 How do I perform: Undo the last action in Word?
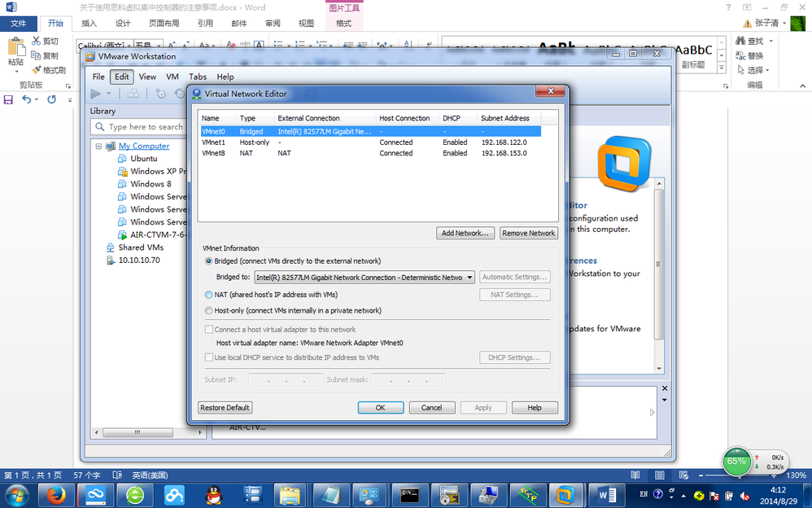[x=26, y=99]
